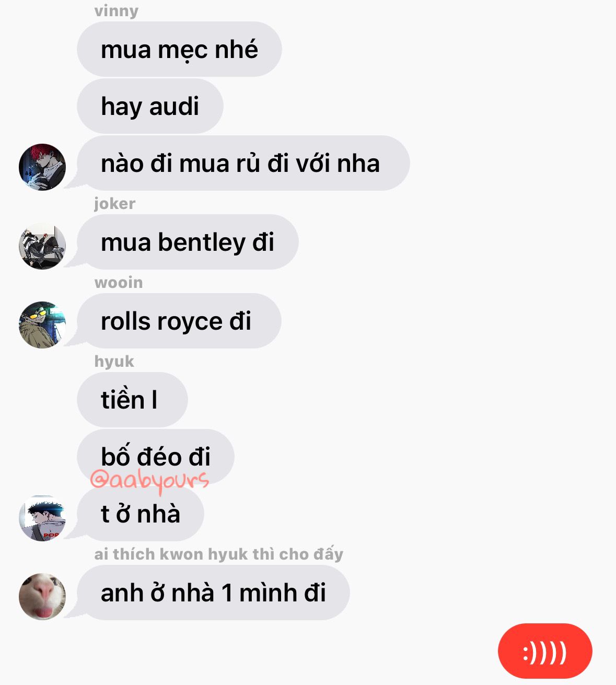
Task: Tap the 'hay audi' message
Action: click(x=150, y=106)
